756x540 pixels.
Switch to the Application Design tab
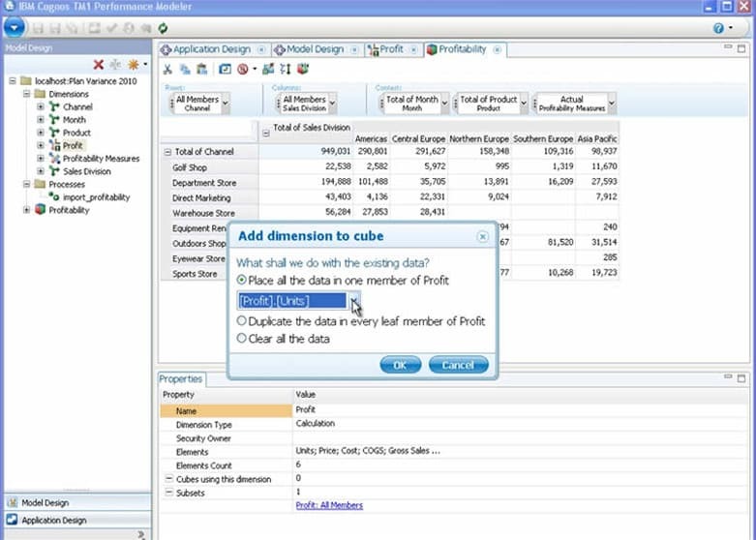point(211,49)
